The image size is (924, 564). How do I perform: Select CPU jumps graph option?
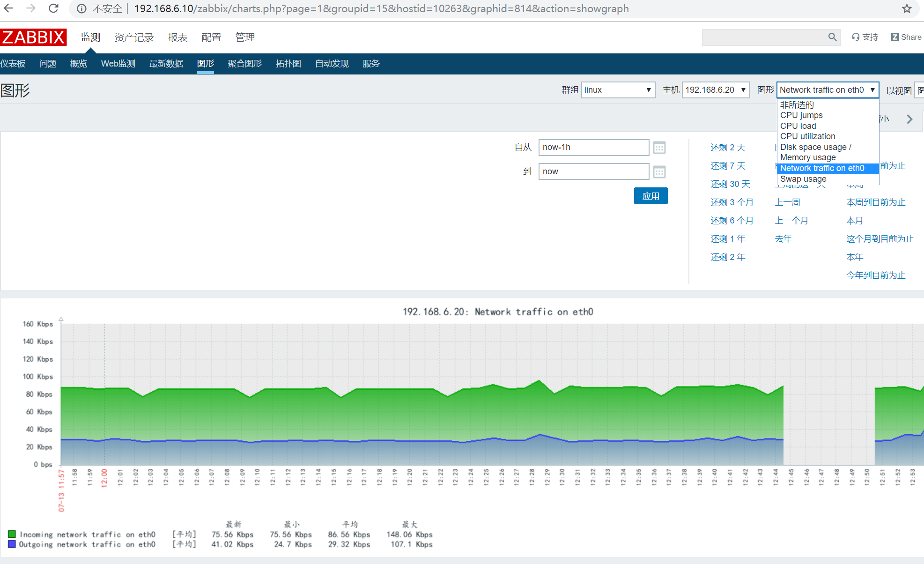[x=828, y=115]
